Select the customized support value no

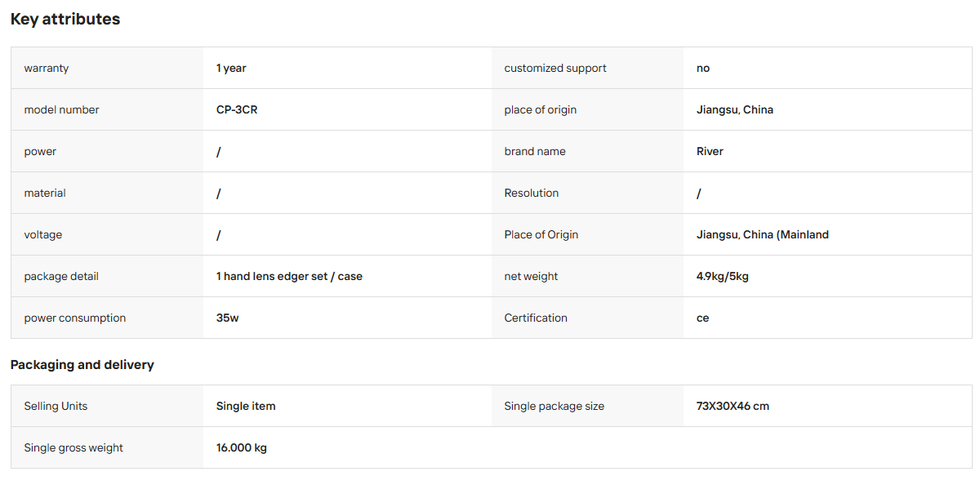(703, 68)
